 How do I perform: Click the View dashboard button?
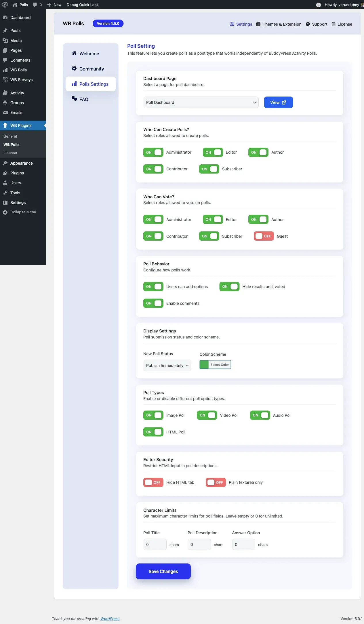(278, 102)
